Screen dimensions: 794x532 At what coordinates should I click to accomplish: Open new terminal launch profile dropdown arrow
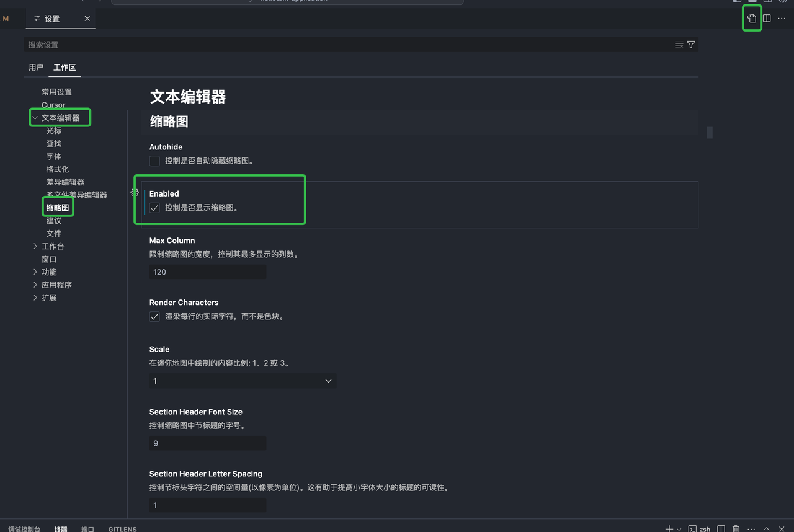pyautogui.click(x=679, y=529)
